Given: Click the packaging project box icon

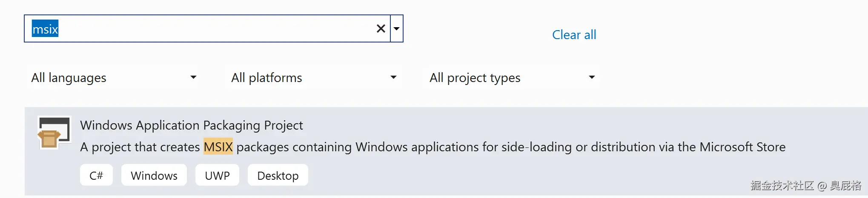Looking at the screenshot, I should click(54, 133).
